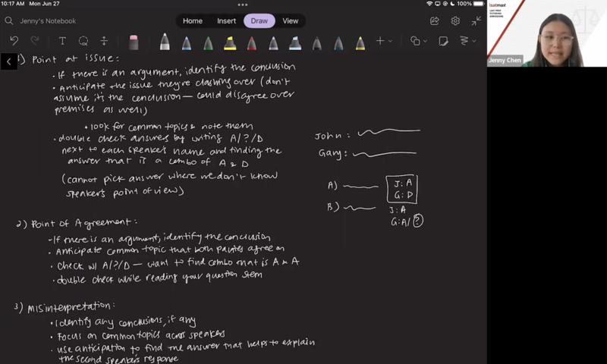
Task: Go back using left chevron button
Action: click(9, 61)
